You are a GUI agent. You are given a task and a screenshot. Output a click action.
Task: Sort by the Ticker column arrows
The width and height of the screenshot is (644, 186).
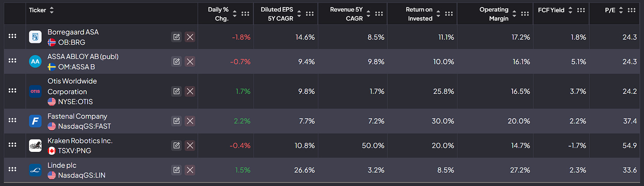52,10
